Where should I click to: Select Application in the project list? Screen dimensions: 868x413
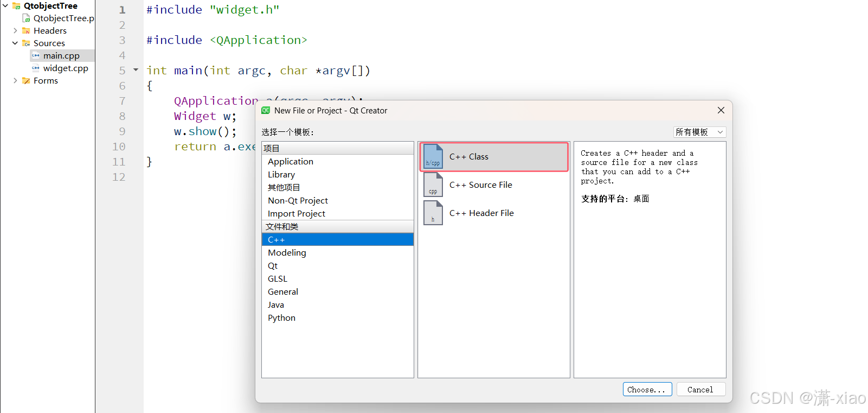point(337,161)
